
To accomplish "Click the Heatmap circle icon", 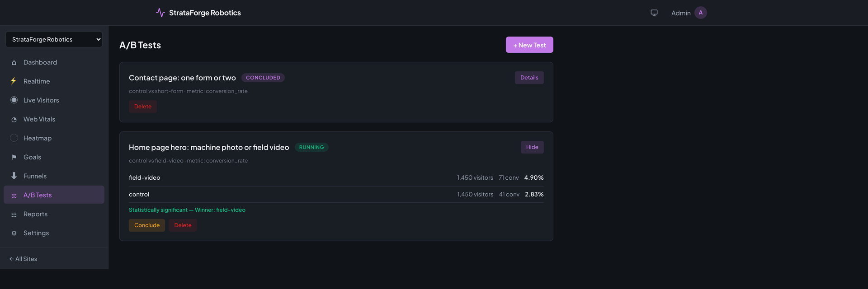I will [14, 138].
